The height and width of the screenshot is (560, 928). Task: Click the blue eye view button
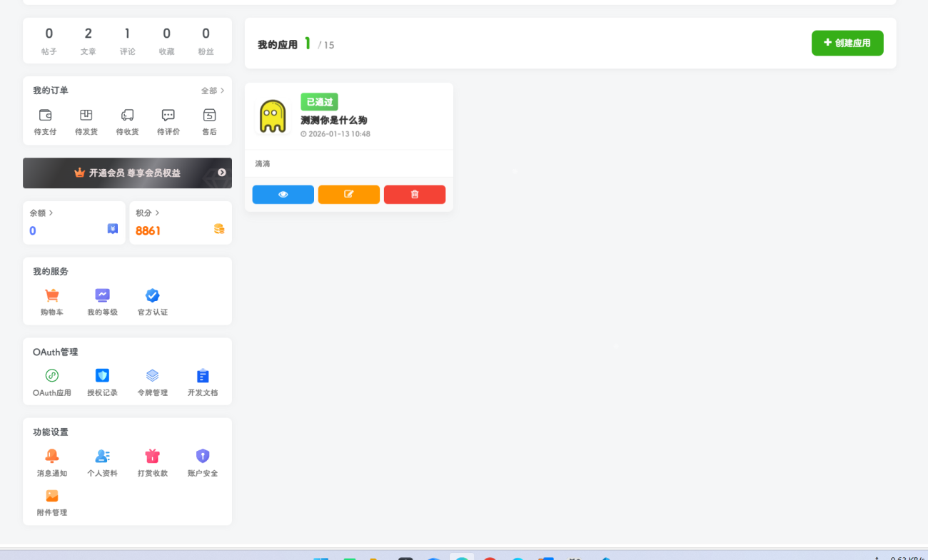(x=283, y=194)
